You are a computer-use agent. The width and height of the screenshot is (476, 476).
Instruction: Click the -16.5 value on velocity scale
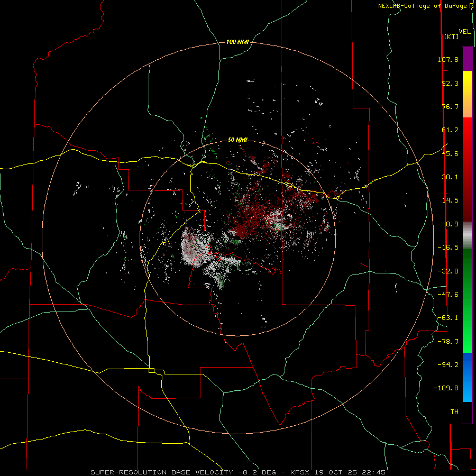(448, 248)
